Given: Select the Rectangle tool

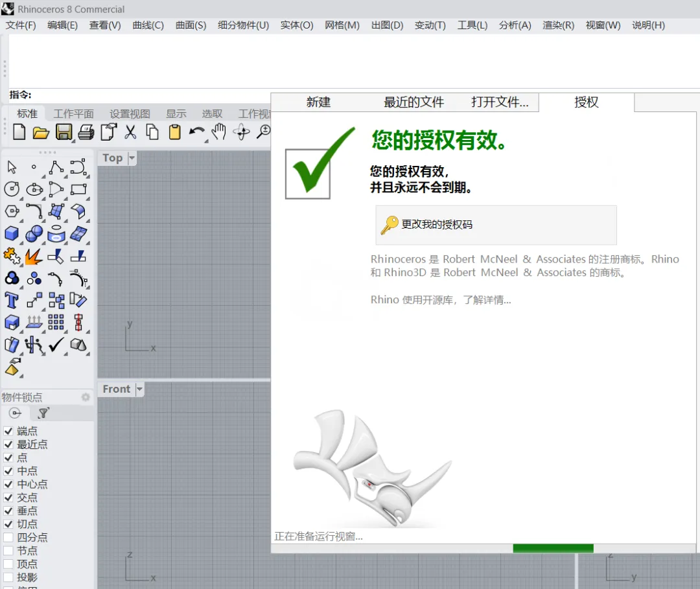Looking at the screenshot, I should (78, 189).
